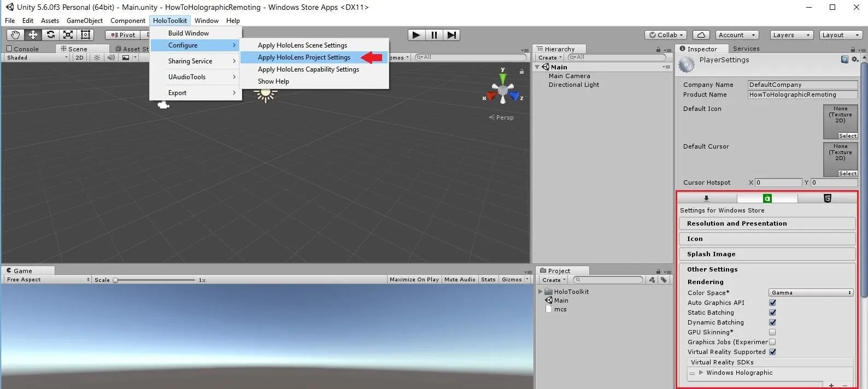Select the Move tool
This screenshot has width=868, height=389.
(x=33, y=34)
